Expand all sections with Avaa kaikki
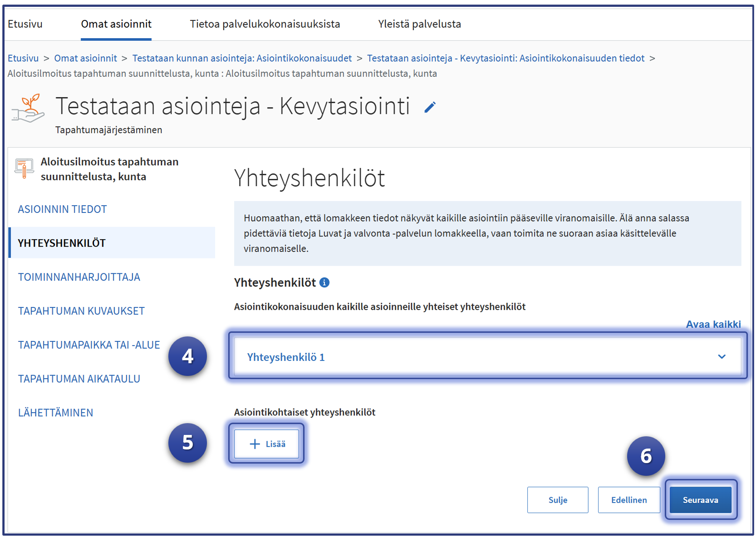 pyautogui.click(x=713, y=324)
